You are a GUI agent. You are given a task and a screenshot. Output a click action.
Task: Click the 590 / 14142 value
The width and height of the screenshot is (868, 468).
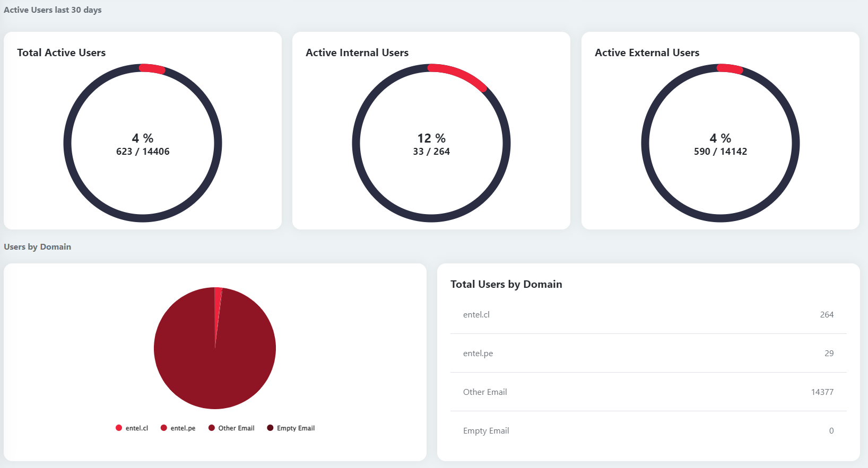721,152
